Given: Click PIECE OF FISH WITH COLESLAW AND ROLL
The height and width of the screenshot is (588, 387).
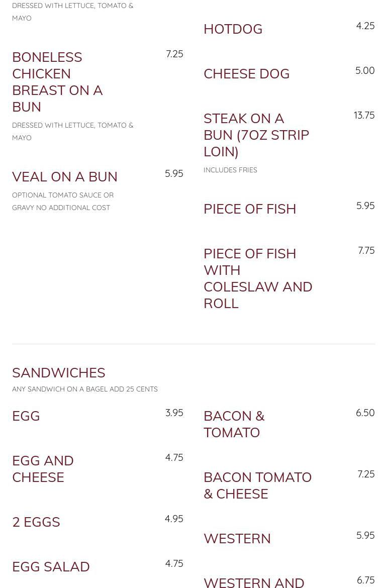Looking at the screenshot, I should (258, 278).
